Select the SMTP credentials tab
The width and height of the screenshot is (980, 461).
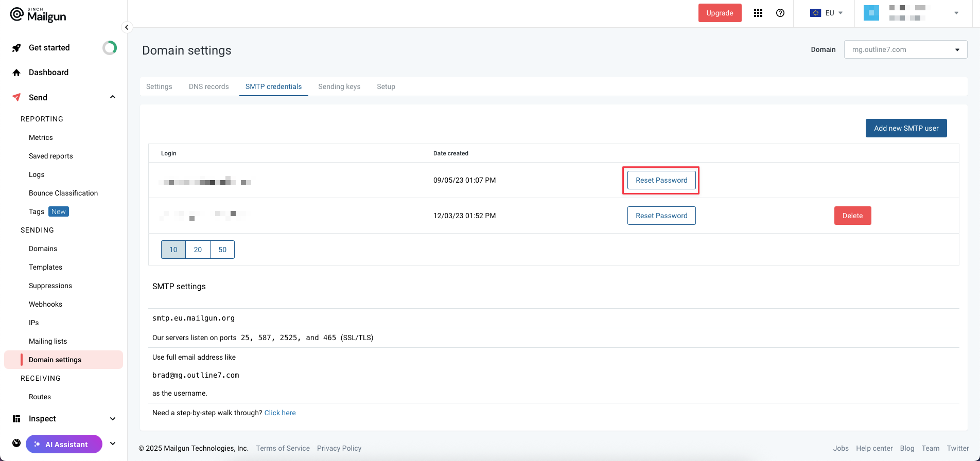coord(274,86)
